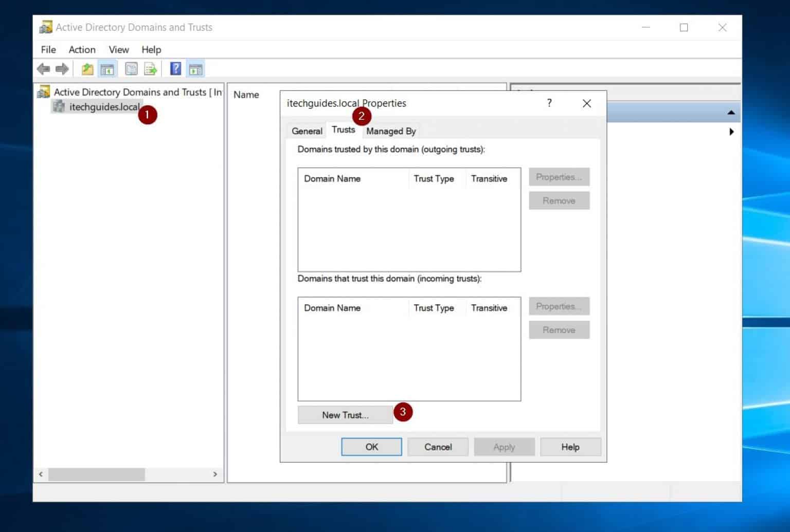Click the New Trust button

345,414
